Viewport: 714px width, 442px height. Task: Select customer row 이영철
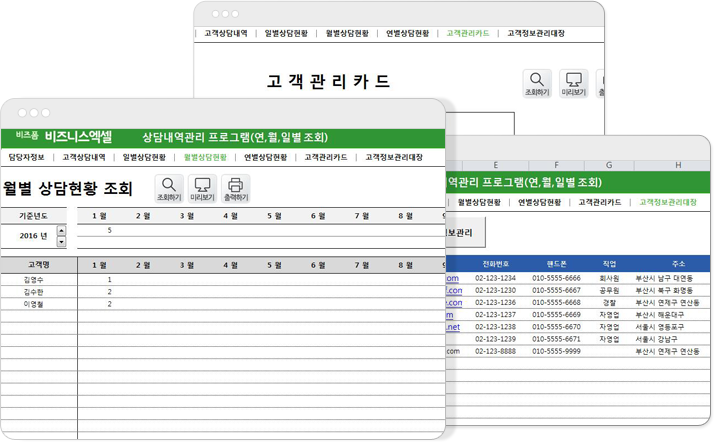tap(33, 303)
